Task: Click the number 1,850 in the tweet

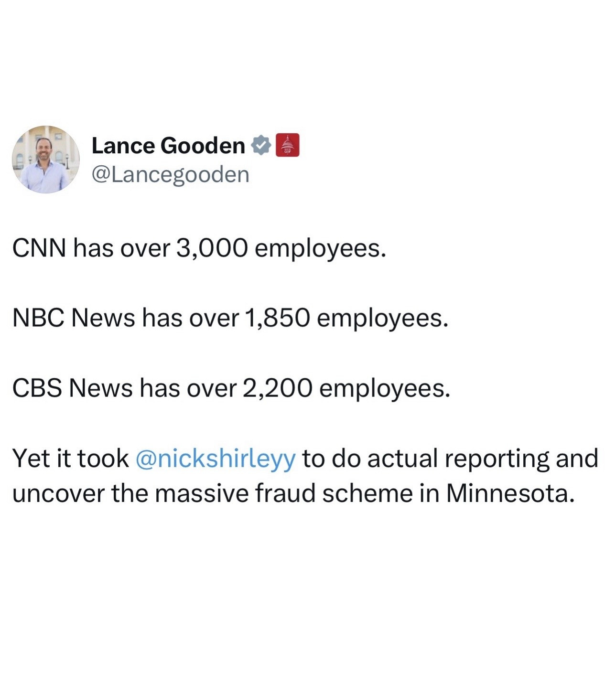Action: click(277, 318)
